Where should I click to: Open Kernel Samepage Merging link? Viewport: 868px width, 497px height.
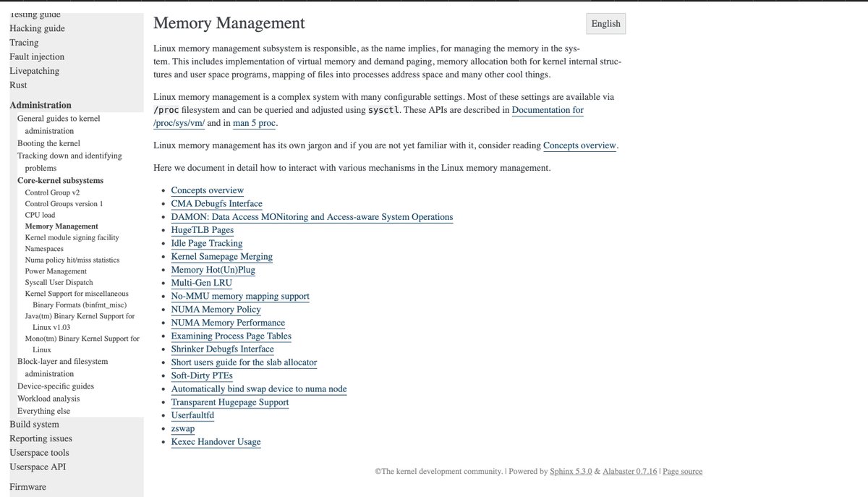(x=222, y=257)
